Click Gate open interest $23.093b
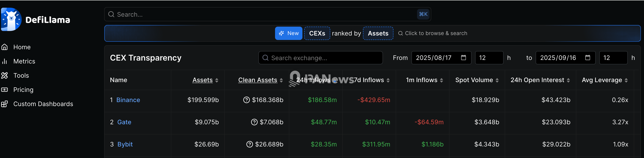The height and width of the screenshot is (158, 644). (x=556, y=122)
